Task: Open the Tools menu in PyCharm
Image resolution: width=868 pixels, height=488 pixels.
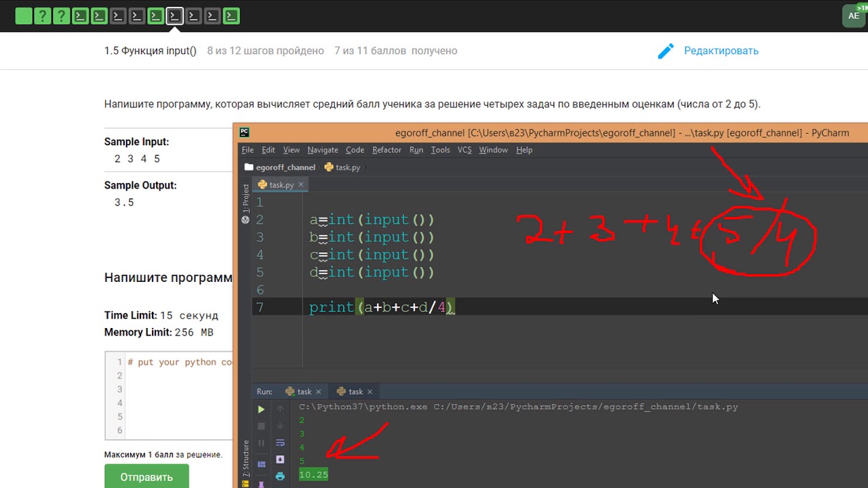Action: 440,150
